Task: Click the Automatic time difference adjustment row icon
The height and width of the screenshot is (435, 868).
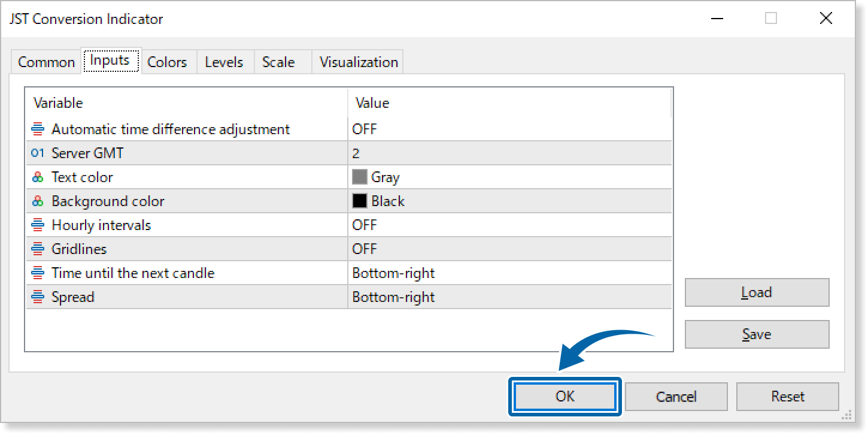Action: 38,129
